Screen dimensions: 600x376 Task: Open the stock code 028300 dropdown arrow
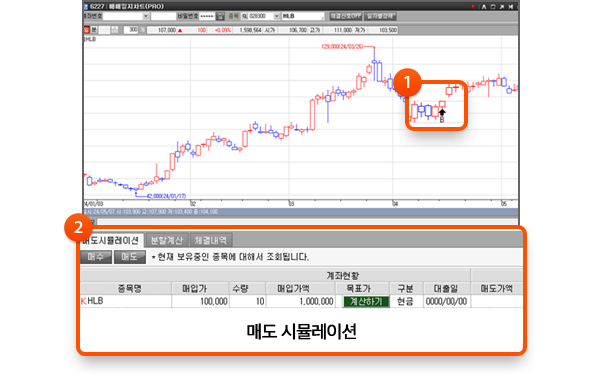tap(277, 16)
